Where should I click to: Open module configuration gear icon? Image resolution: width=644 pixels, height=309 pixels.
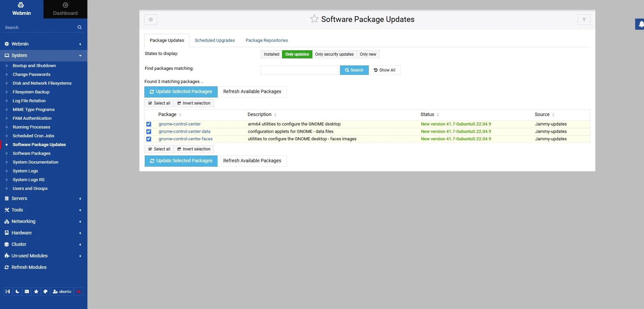[151, 20]
